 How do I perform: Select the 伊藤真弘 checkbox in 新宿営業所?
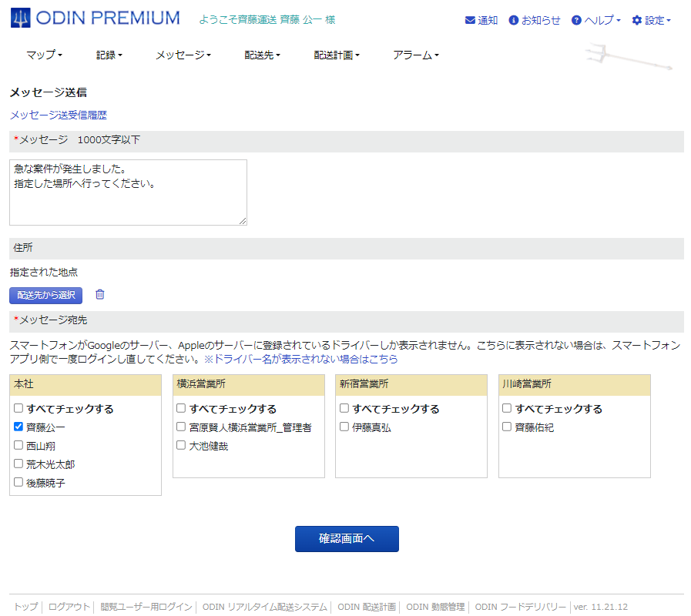(x=344, y=427)
